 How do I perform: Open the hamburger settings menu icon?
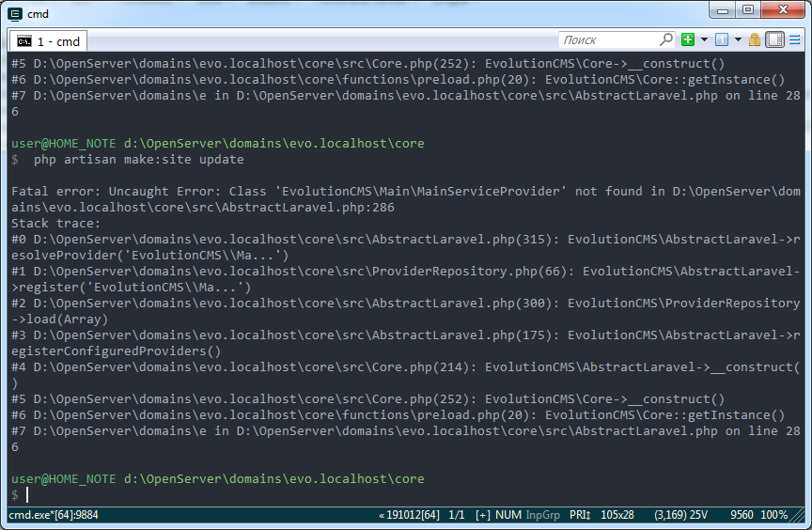coord(795,39)
